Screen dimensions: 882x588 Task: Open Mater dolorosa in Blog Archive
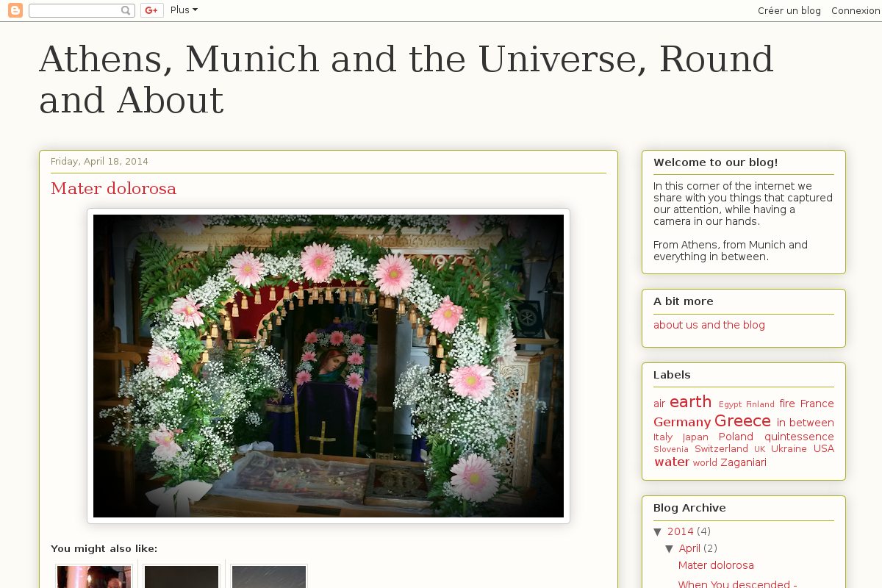coord(715,565)
